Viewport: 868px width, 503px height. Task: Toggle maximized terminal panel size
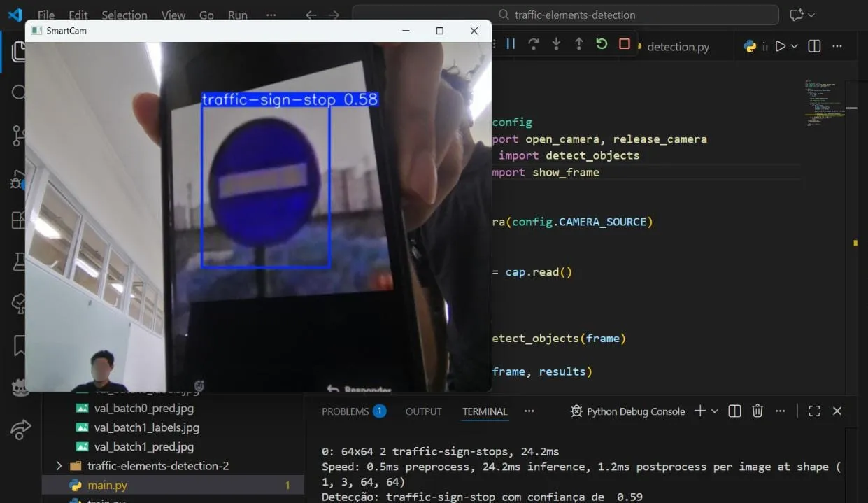[814, 411]
